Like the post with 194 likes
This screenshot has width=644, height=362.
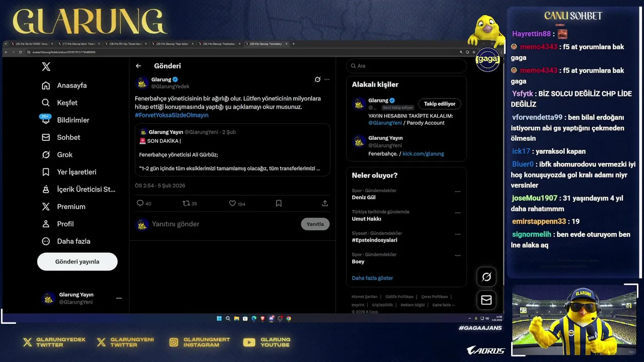point(232,203)
